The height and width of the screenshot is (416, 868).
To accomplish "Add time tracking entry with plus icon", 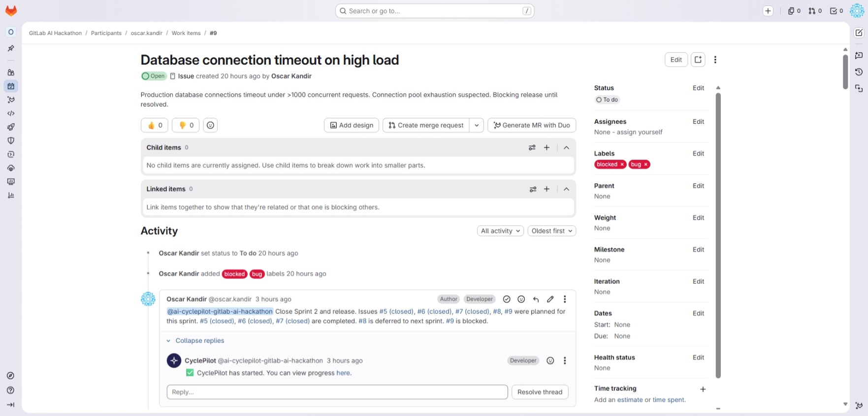I will [703, 389].
